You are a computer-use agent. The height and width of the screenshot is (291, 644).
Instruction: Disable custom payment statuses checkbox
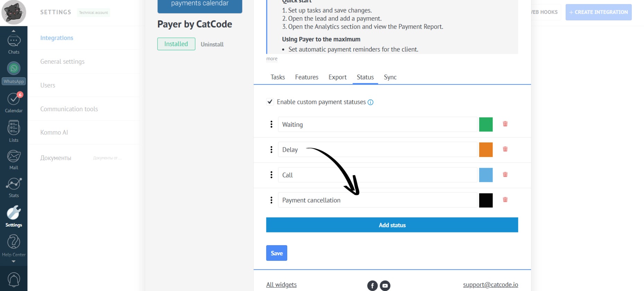tap(270, 102)
